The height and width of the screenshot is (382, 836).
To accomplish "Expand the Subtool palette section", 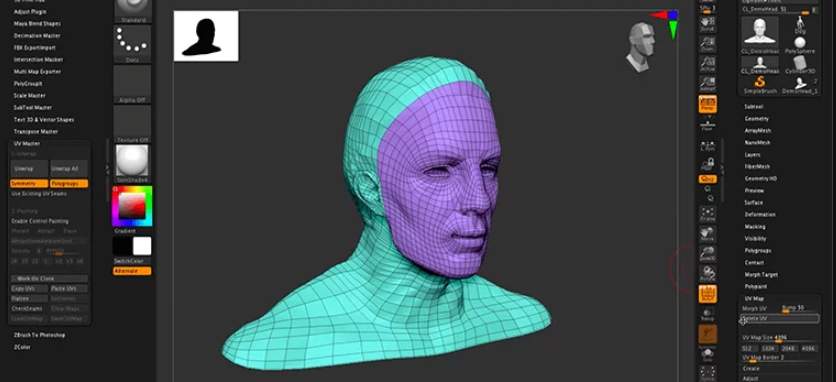I will 753,107.
